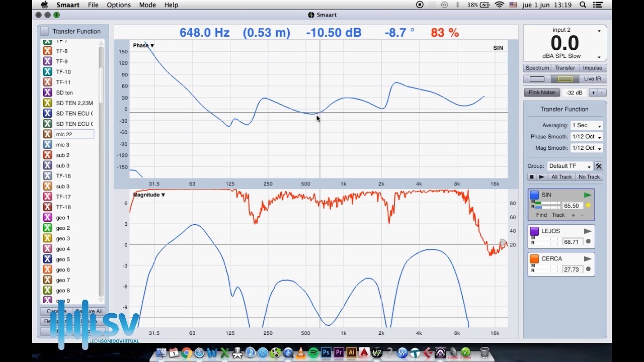644x362 pixels.
Task: Select the split two-pane view layout button
Action: pos(565,79)
